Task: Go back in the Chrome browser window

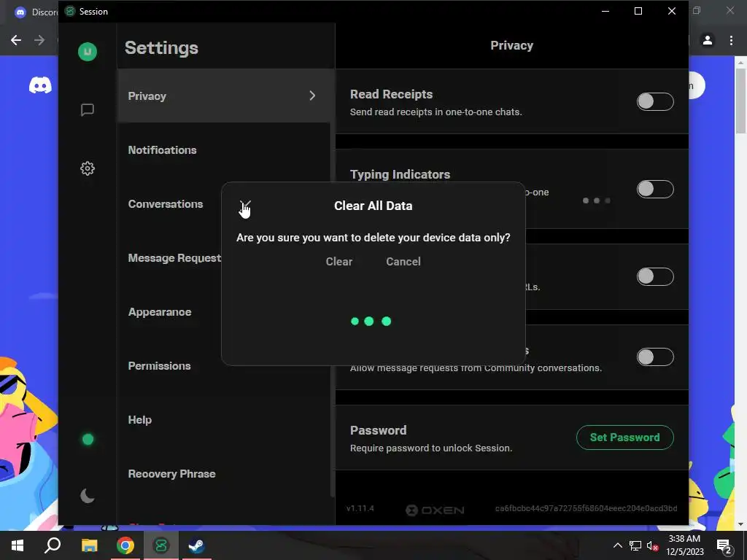Action: pyautogui.click(x=16, y=40)
